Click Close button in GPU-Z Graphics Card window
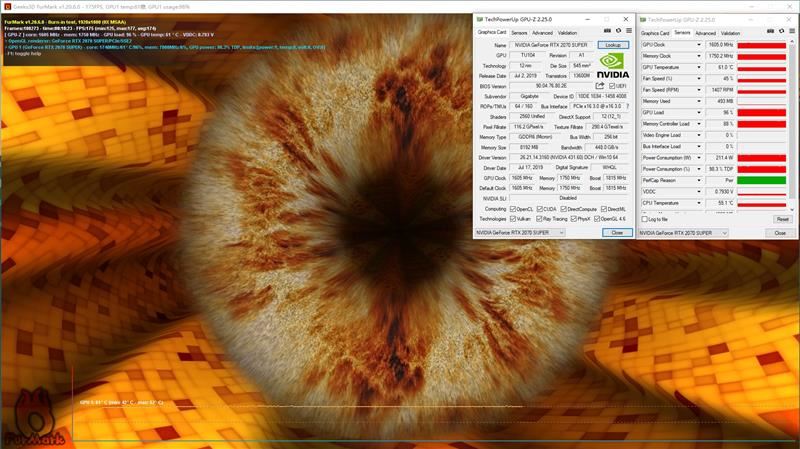Screen dimensions: 800x449 click(x=617, y=232)
